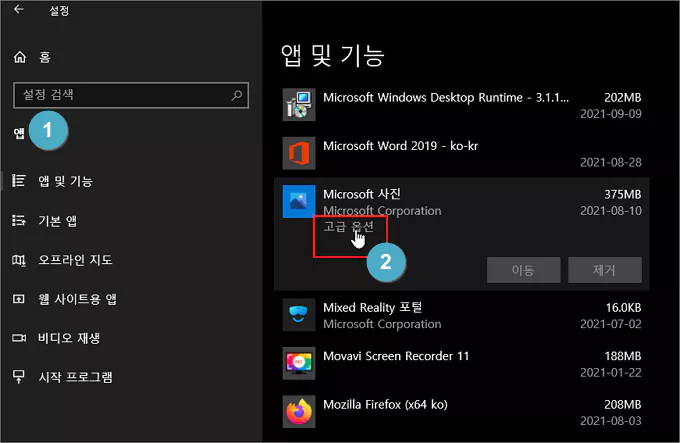
Task: Click the 2021-01-22 install date
Action: [x=611, y=372]
